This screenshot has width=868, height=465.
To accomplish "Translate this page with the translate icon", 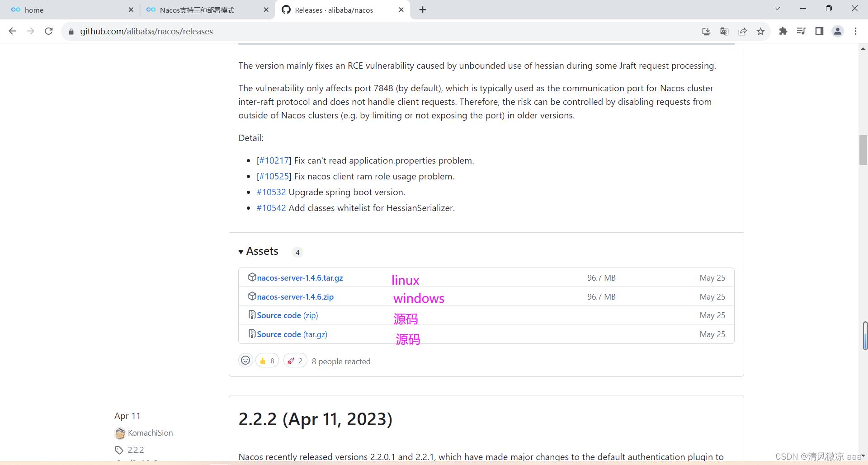I will click(x=724, y=31).
